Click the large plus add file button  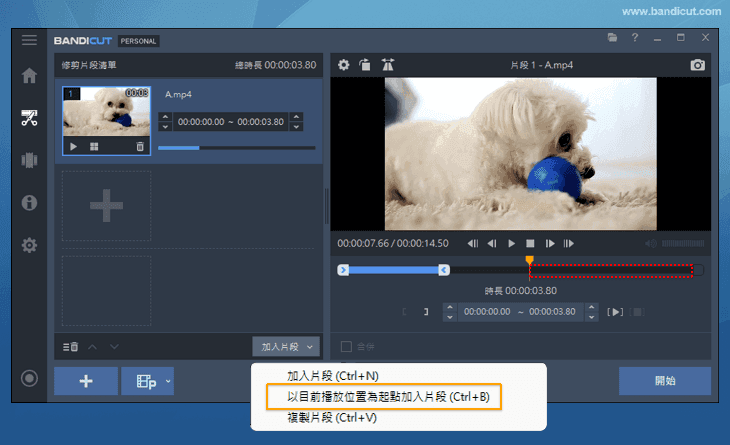(x=86, y=381)
